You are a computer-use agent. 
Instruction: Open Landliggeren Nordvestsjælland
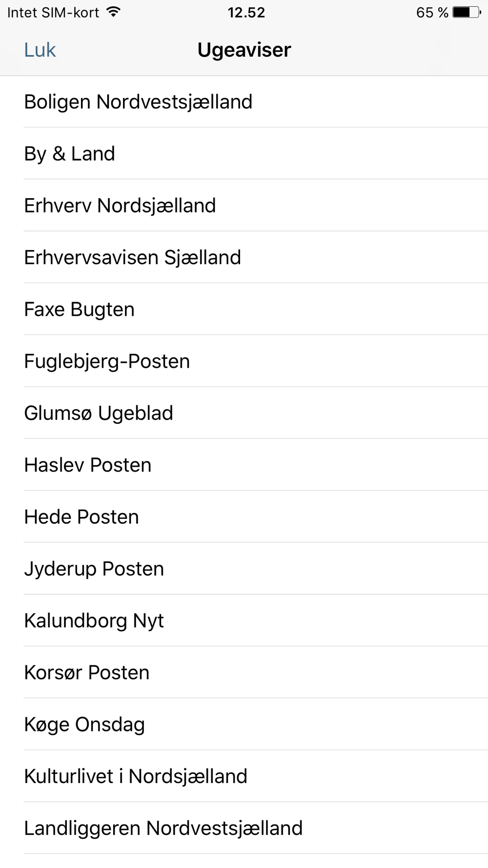tap(163, 828)
